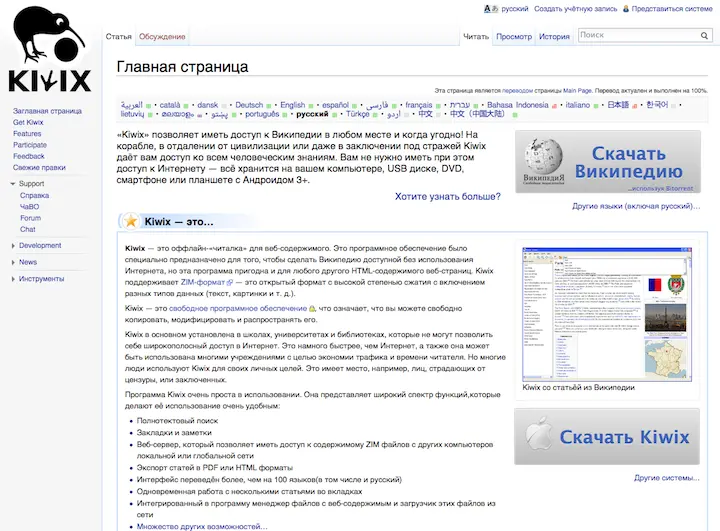Click Другие языки (включая русский) link
This screenshot has width=720, height=531.
click(x=636, y=206)
